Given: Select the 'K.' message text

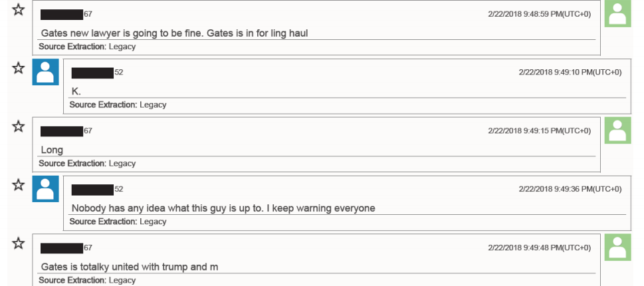Looking at the screenshot, I should coord(76,91).
